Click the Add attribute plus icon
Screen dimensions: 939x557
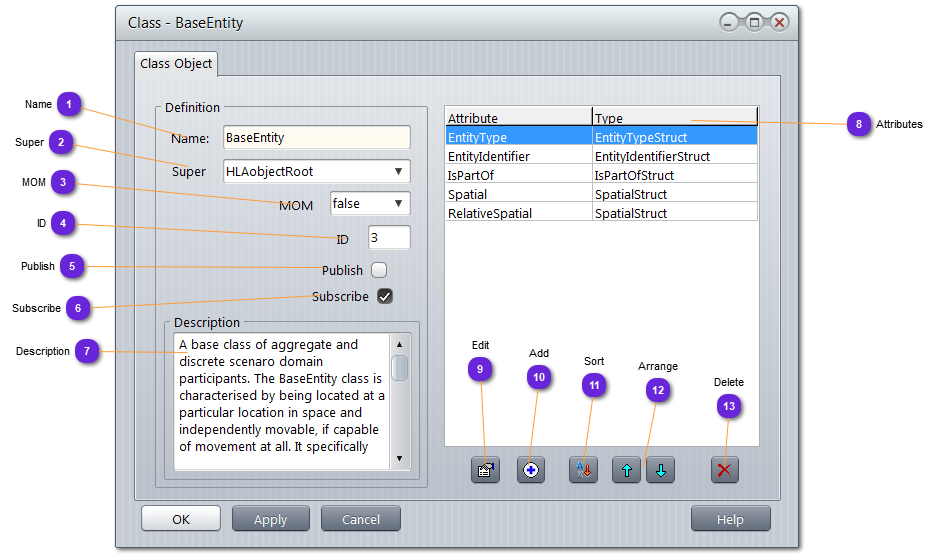point(531,469)
